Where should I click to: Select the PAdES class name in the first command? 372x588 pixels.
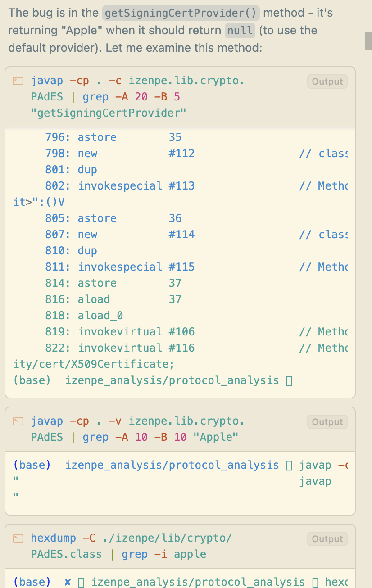(x=46, y=96)
